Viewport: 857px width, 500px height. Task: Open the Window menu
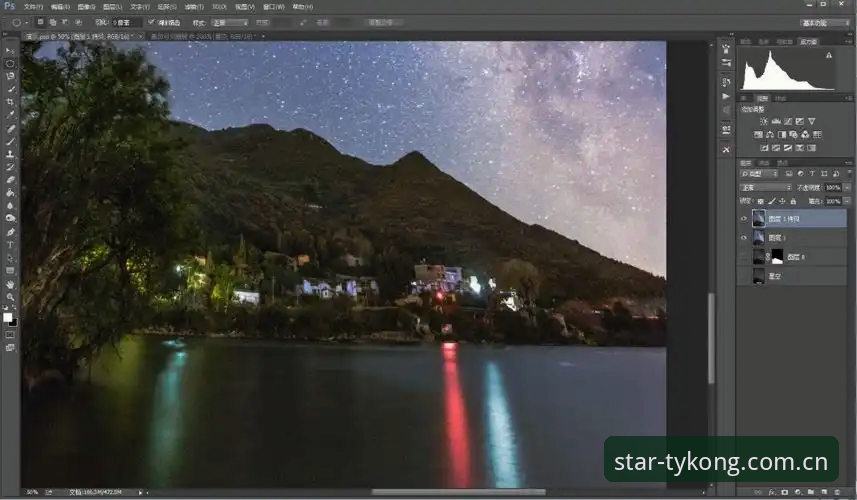[x=273, y=7]
